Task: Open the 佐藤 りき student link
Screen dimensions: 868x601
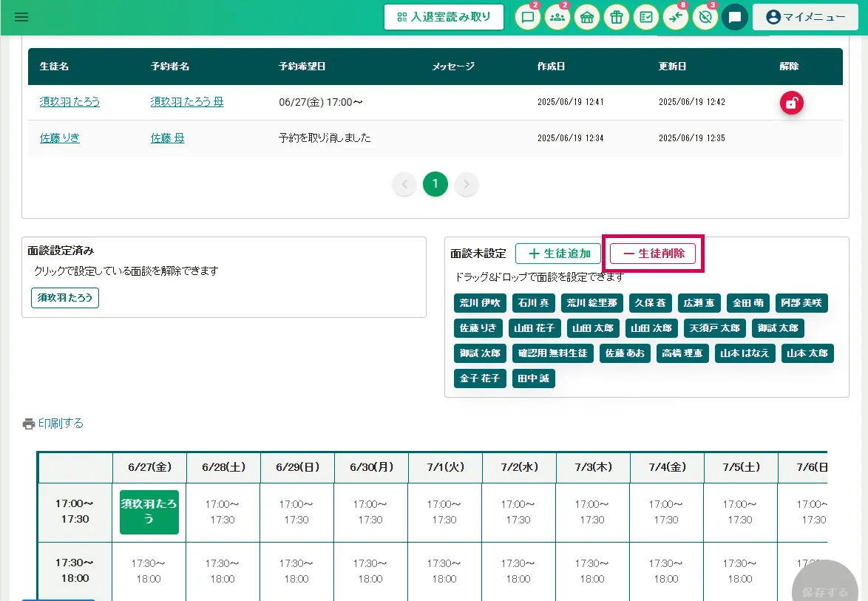Action: pyautogui.click(x=60, y=137)
